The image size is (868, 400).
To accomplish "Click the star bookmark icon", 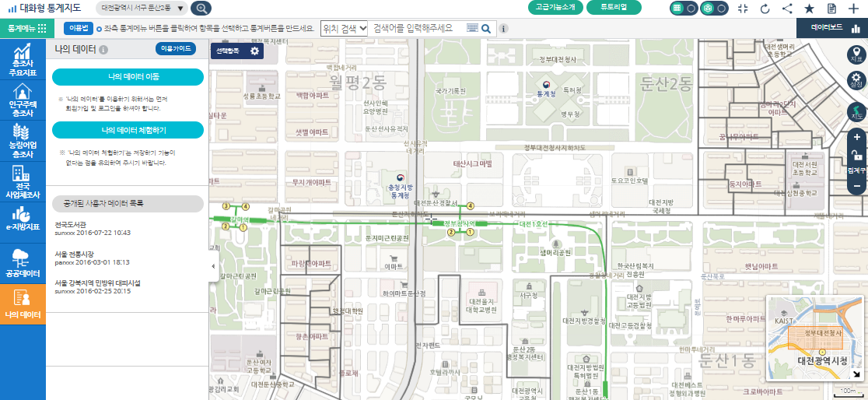I will [x=809, y=9].
